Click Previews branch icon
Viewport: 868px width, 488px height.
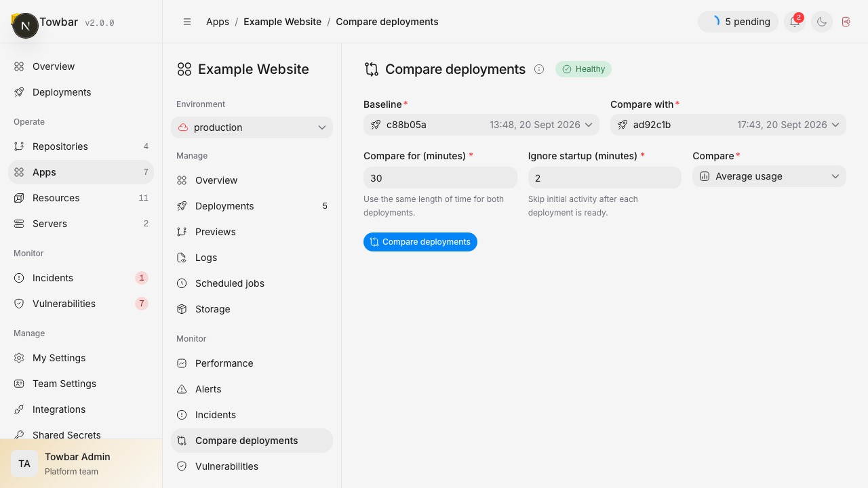coord(182,232)
